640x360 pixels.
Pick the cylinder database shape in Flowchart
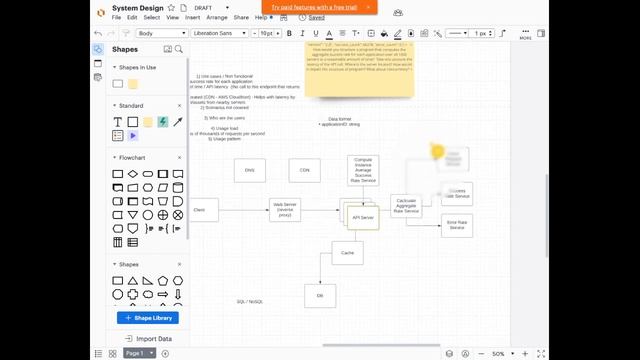[x=178, y=188]
